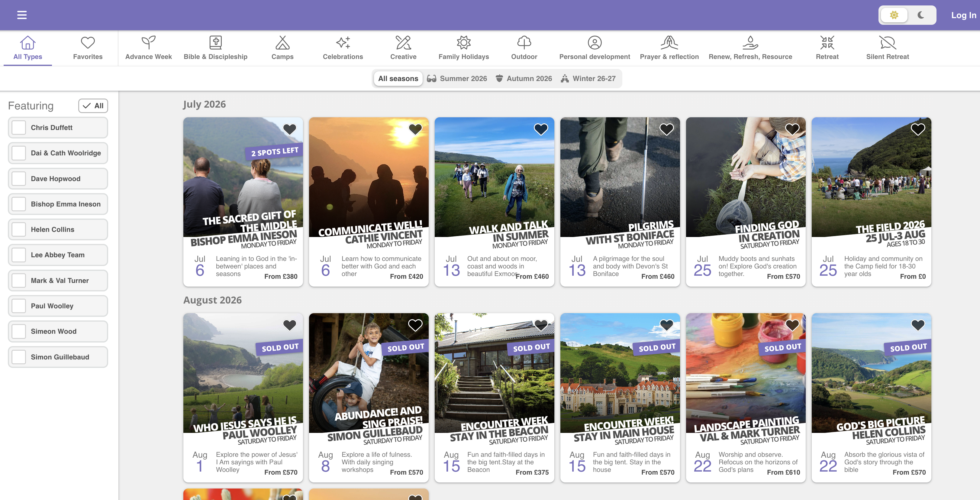980x500 pixels.
Task: Check the Bishop Emma Ineson filter
Action: [58, 204]
